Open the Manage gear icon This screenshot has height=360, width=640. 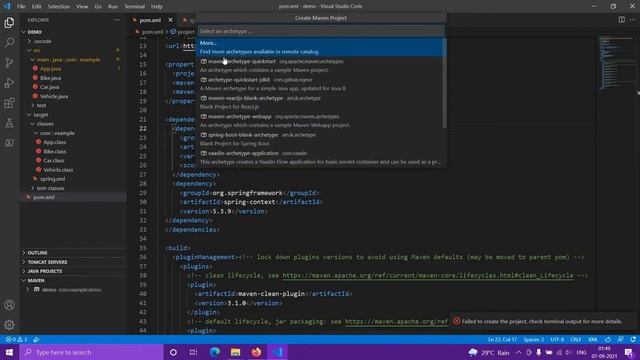point(9,325)
